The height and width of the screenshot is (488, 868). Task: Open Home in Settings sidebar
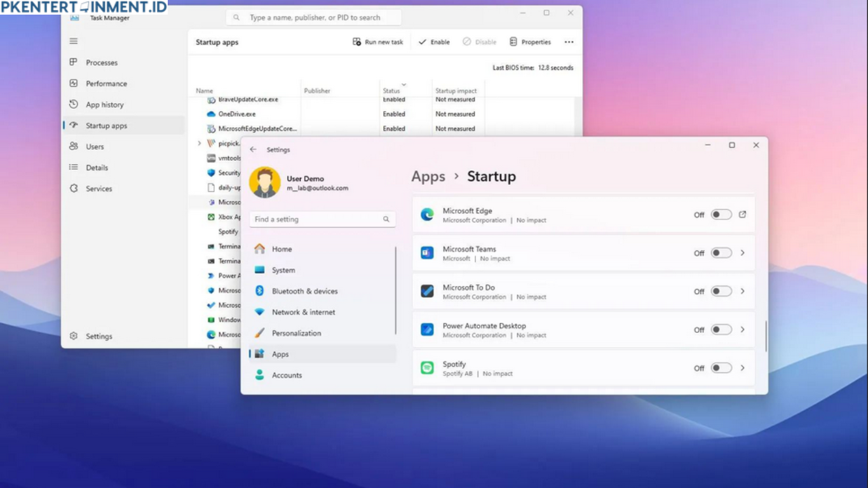[x=322, y=249]
